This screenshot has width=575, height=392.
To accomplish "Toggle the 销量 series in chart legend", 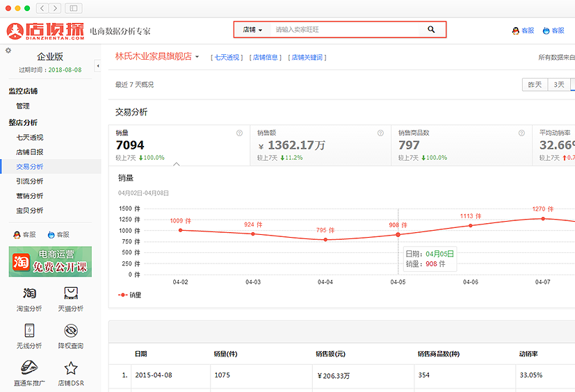I will point(130,295).
